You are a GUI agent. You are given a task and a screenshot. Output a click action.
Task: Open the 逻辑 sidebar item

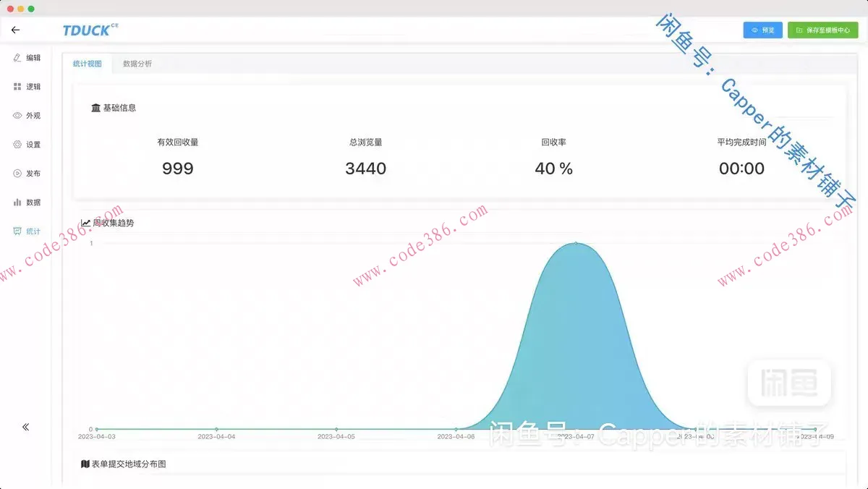[x=27, y=87]
